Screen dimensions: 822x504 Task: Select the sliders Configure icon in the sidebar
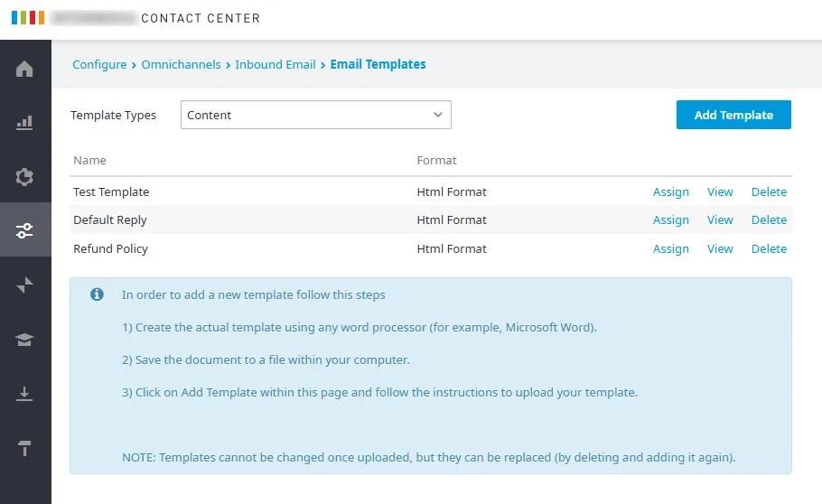(x=24, y=230)
